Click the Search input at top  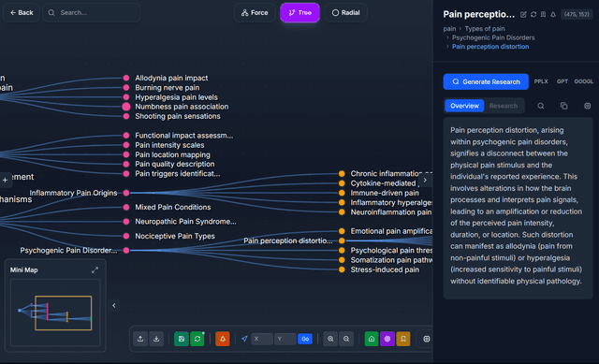click(x=92, y=12)
